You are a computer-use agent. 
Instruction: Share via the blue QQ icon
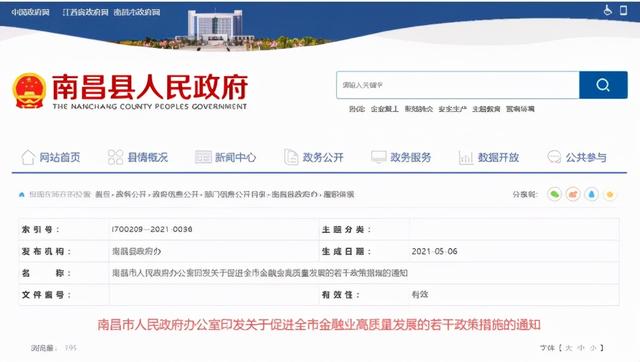tap(591, 195)
